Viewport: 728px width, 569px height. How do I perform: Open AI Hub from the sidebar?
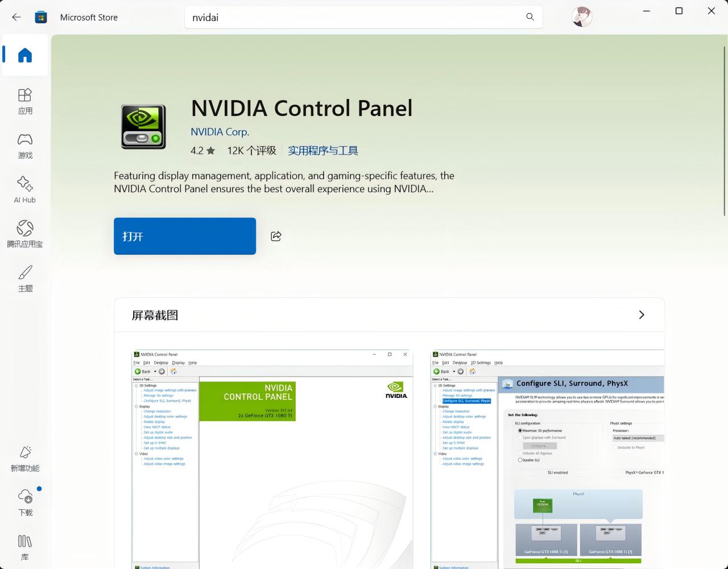click(25, 190)
